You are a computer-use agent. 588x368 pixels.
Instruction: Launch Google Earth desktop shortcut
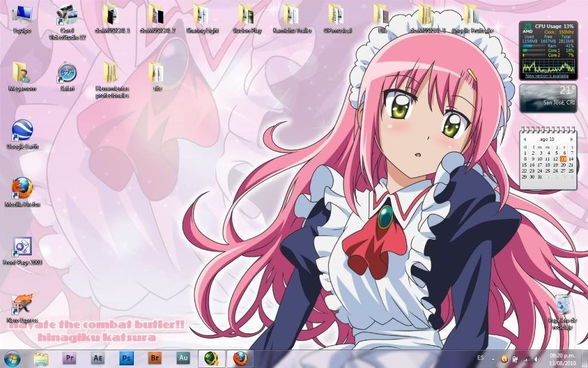pyautogui.click(x=22, y=135)
